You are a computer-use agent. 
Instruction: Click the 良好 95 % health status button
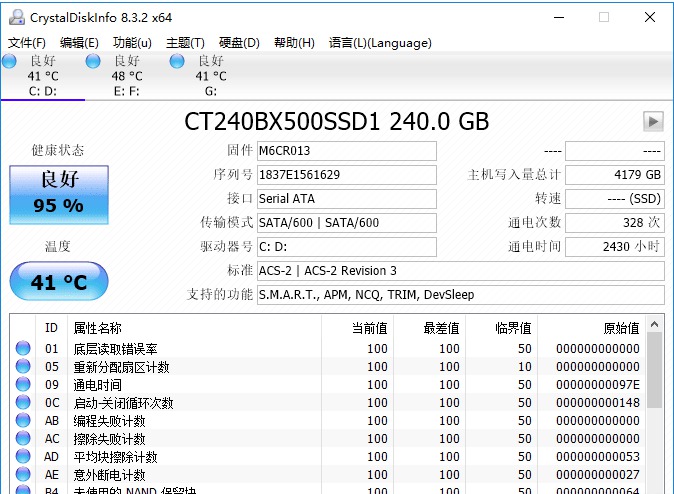(59, 195)
